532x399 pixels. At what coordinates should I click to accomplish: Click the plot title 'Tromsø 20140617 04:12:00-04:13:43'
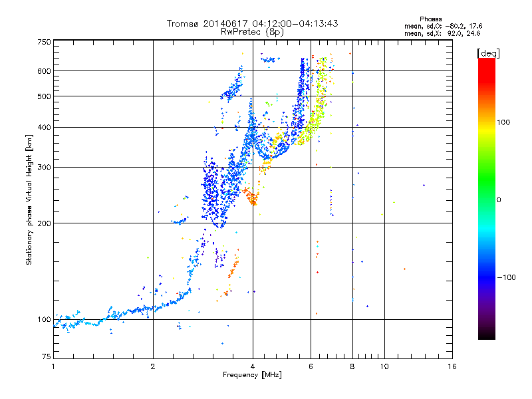coord(252,23)
